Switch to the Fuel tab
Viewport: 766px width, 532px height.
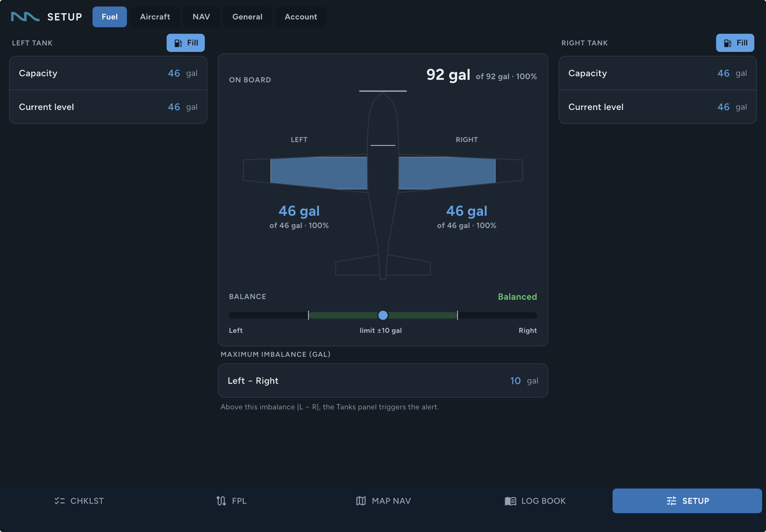point(109,17)
